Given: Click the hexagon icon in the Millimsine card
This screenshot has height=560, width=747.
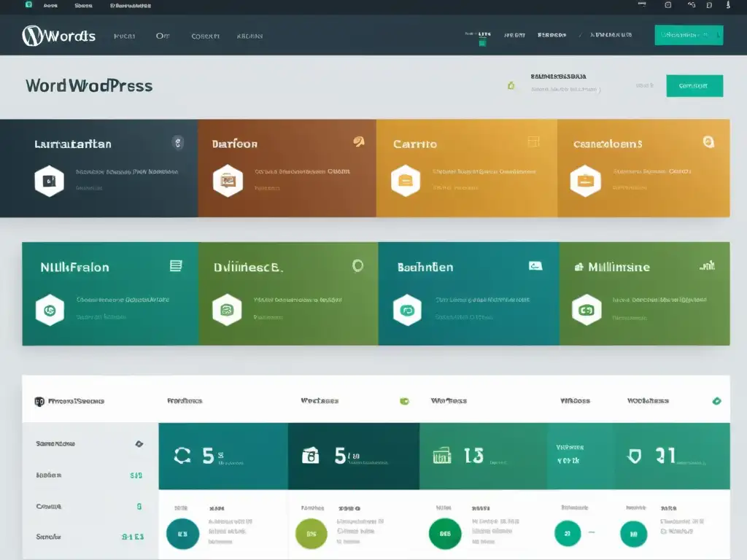Looking at the screenshot, I should [x=587, y=310].
